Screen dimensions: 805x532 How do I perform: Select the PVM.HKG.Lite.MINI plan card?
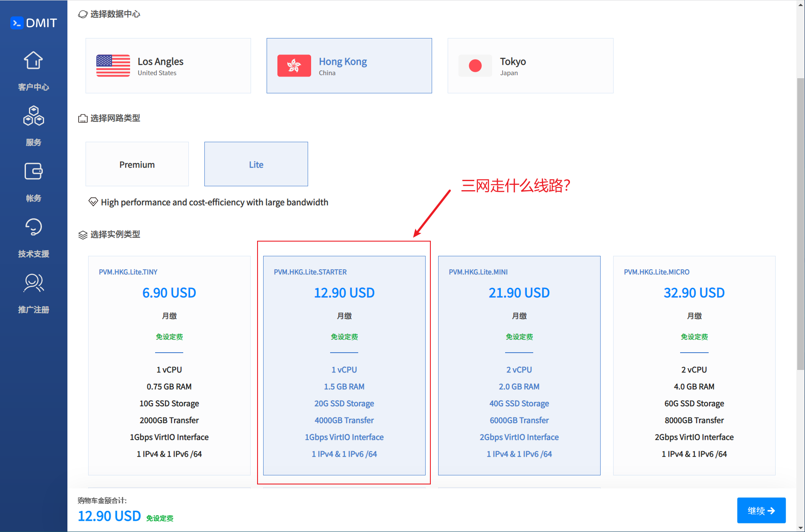519,366
